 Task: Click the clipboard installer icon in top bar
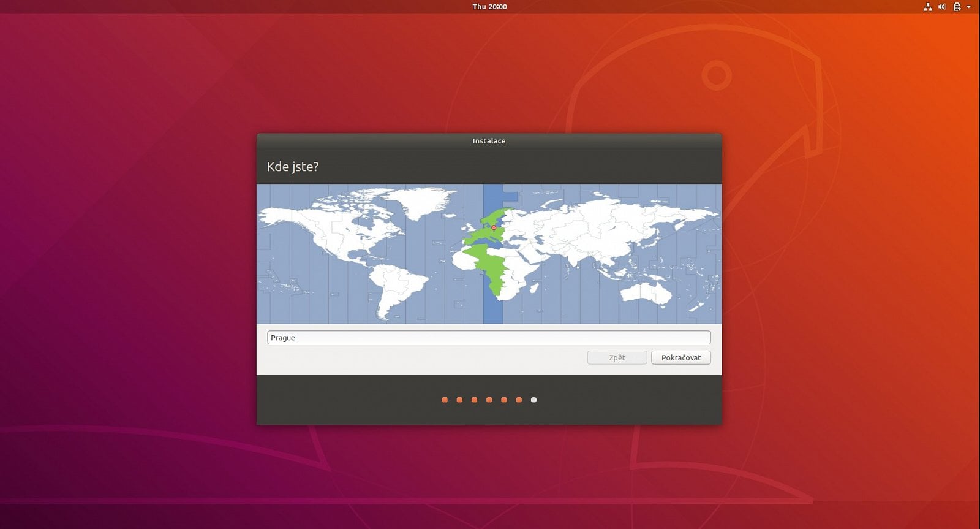coord(957,7)
